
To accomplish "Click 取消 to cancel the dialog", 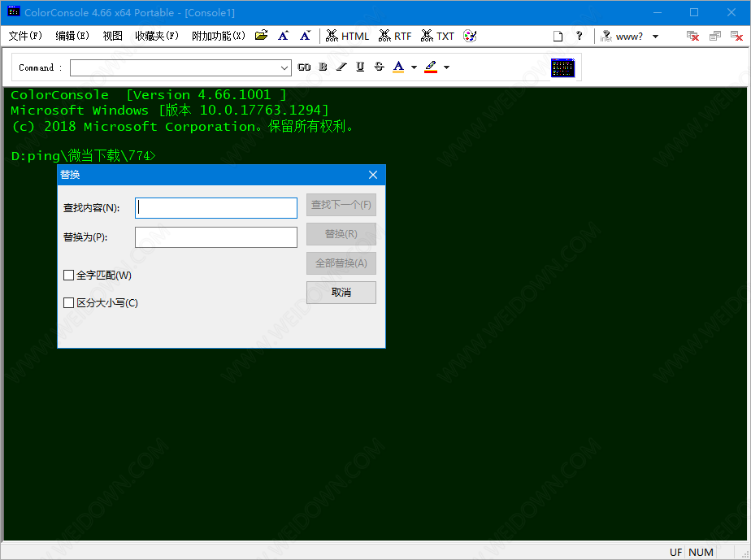I will click(x=341, y=293).
